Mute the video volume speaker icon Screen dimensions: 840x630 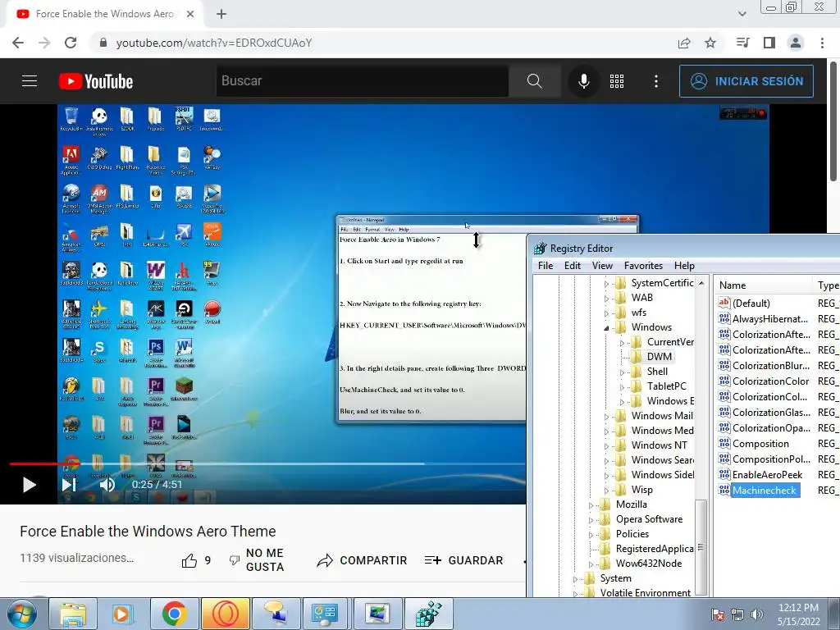[x=107, y=485]
